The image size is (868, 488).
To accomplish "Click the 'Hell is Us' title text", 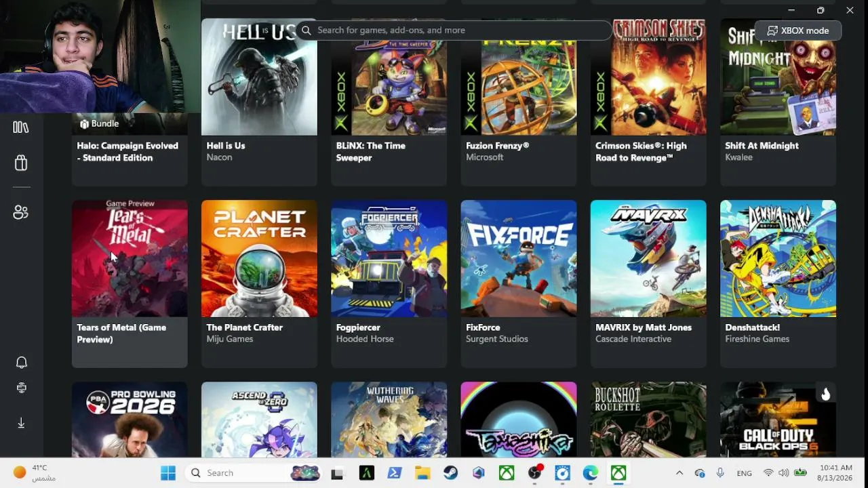I will tap(226, 146).
